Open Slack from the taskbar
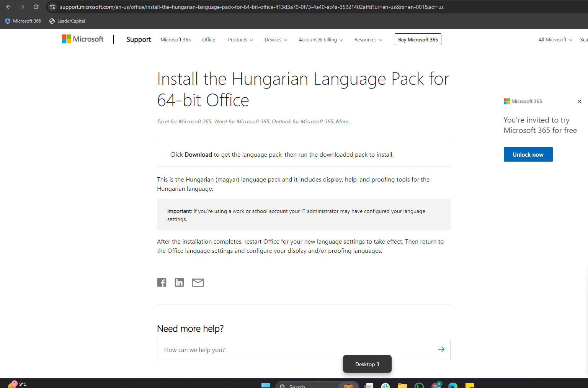The height and width of the screenshot is (388, 588). point(385,385)
